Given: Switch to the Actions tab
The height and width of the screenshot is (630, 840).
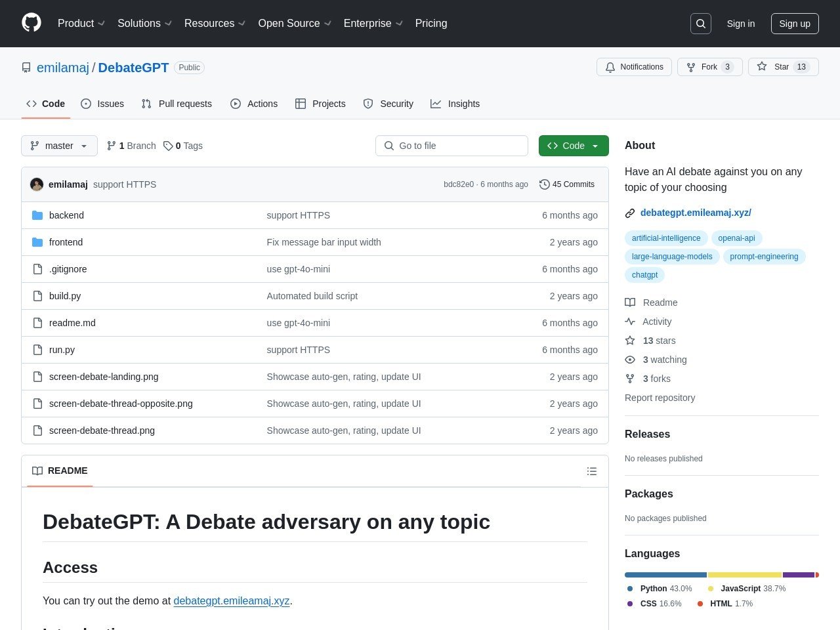Looking at the screenshot, I should [254, 104].
